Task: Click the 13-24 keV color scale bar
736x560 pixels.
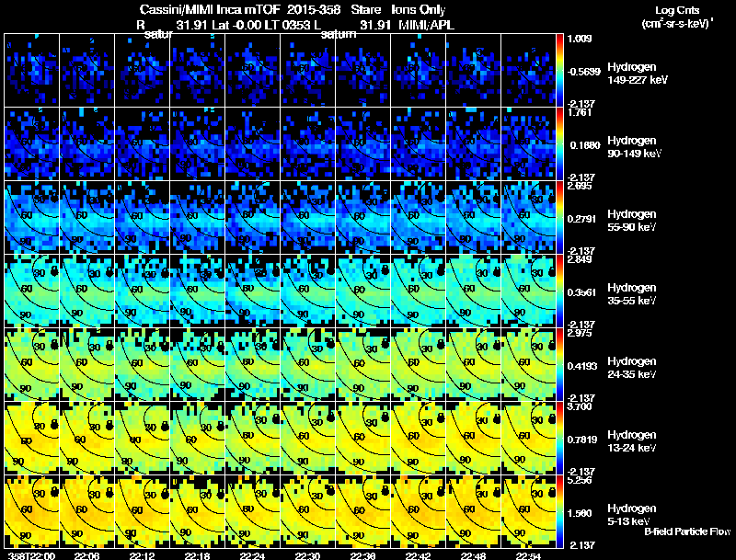Action: click(x=559, y=439)
